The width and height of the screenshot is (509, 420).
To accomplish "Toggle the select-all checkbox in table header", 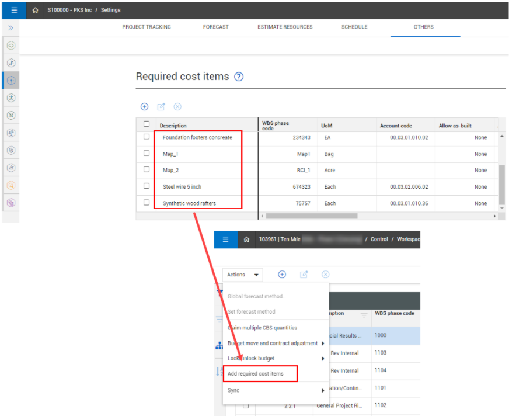I will click(x=147, y=124).
